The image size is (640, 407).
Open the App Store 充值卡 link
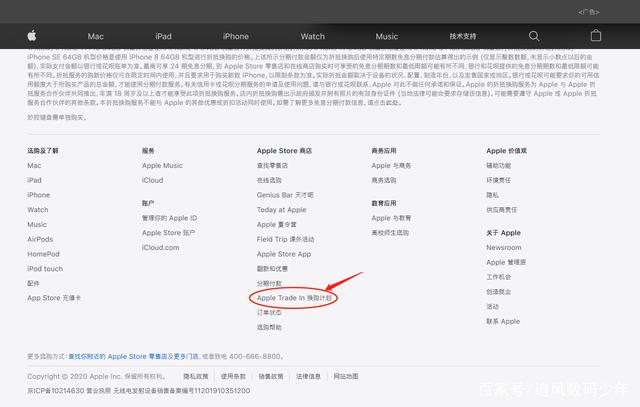pos(54,298)
